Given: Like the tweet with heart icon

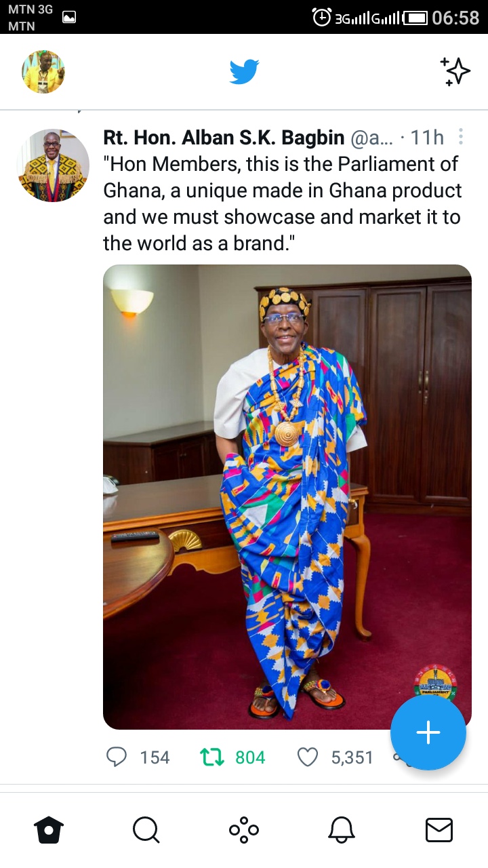Looking at the screenshot, I should point(308,757).
